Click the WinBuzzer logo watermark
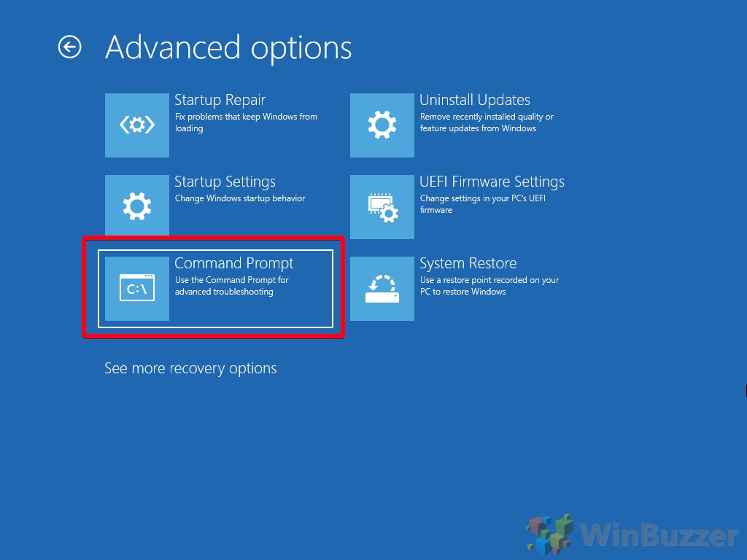Image resolution: width=747 pixels, height=560 pixels. coord(632,534)
